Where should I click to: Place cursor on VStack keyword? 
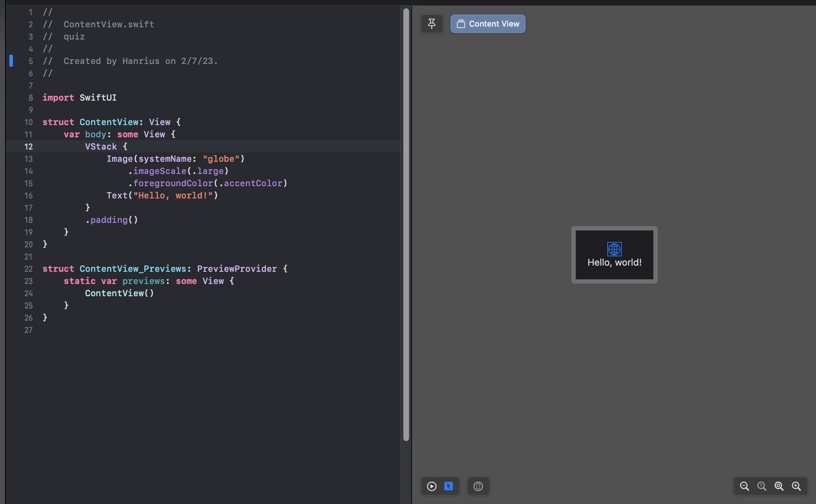(x=101, y=147)
